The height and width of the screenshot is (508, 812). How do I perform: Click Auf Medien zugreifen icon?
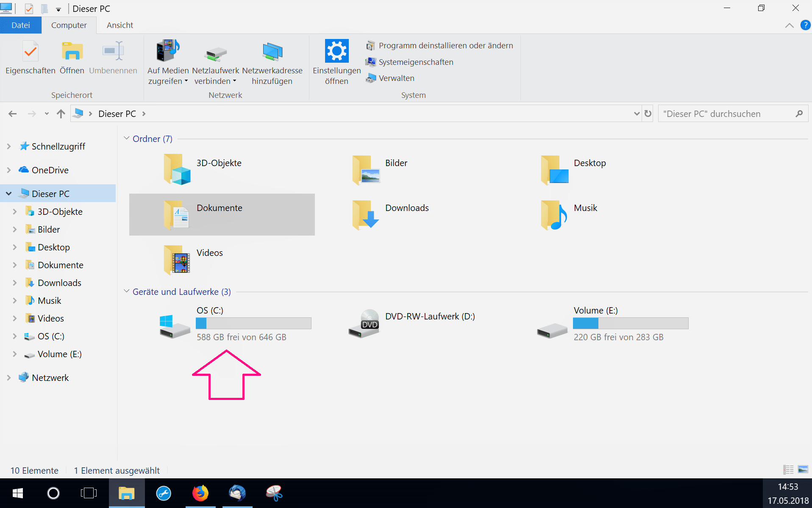tap(167, 51)
